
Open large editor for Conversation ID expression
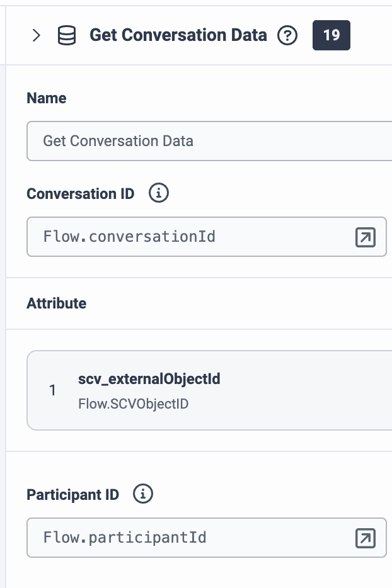click(x=366, y=237)
